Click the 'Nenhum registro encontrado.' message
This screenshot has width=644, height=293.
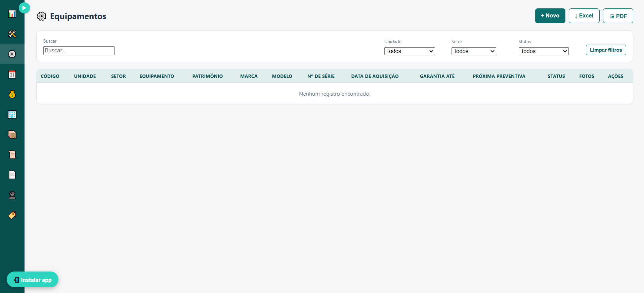(x=335, y=94)
